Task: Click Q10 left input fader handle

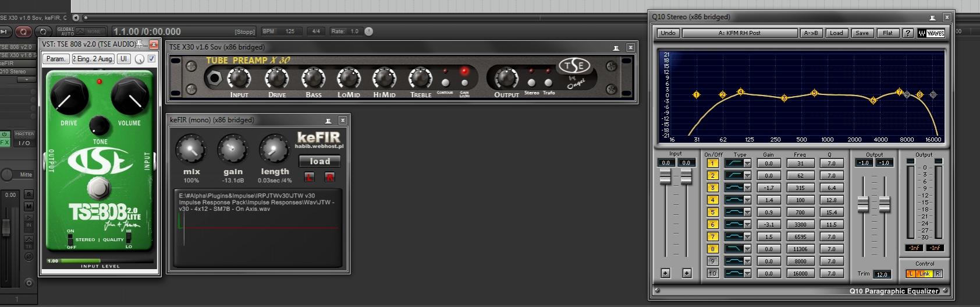Action: pyautogui.click(x=665, y=178)
